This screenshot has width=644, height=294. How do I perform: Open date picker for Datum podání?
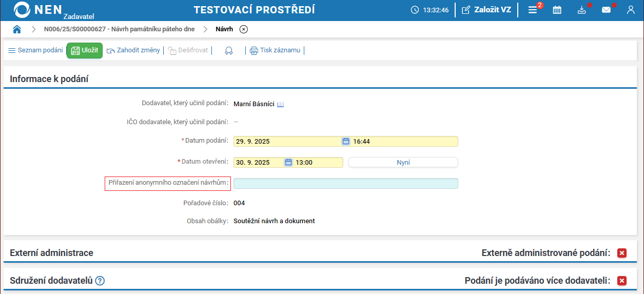(x=346, y=142)
